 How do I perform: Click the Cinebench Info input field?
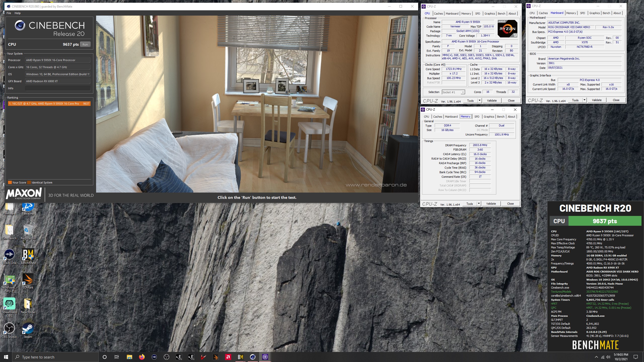pyautogui.click(x=58, y=88)
